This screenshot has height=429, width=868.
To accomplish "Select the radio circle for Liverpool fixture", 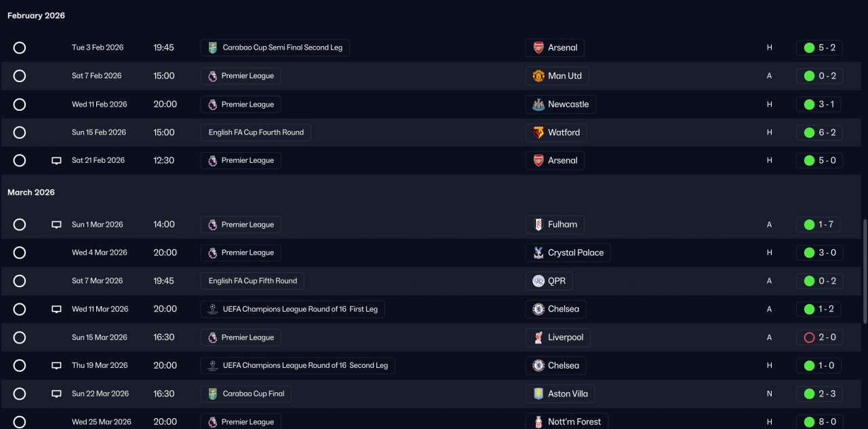I will tap(20, 337).
